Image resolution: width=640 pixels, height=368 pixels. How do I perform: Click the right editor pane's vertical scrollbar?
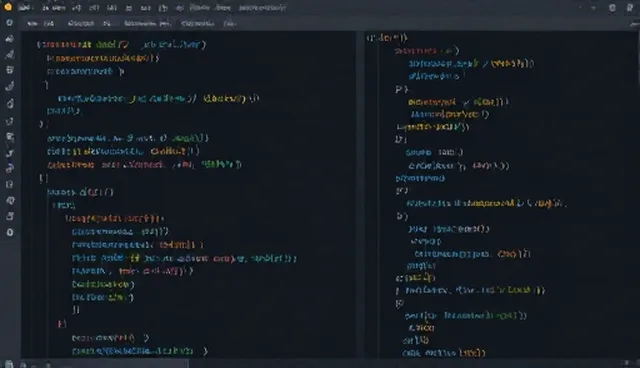pos(638,57)
